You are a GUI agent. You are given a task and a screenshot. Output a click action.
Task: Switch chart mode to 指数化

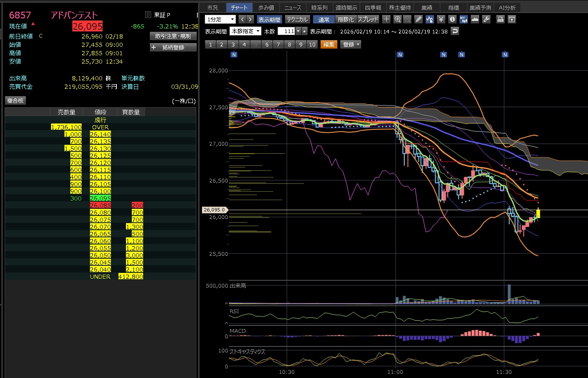coord(345,20)
